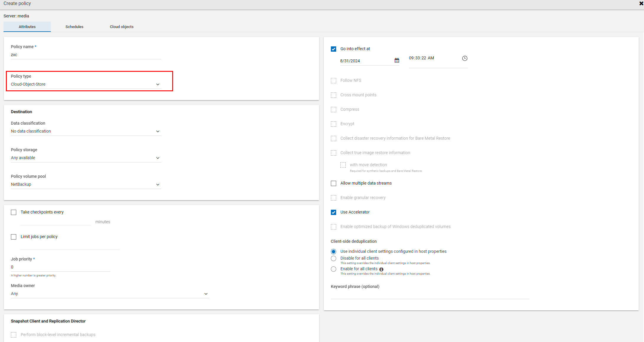Uncheck Go into effect at
This screenshot has width=644, height=342.
[334, 49]
